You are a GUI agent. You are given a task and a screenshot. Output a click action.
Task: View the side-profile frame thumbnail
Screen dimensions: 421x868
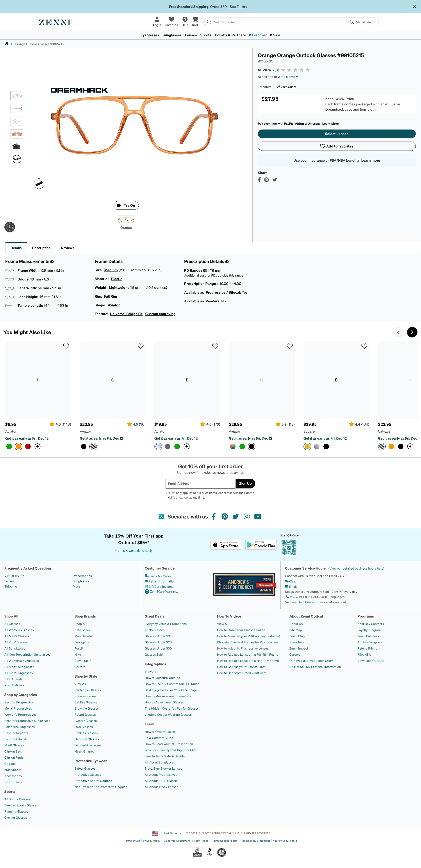(x=17, y=108)
